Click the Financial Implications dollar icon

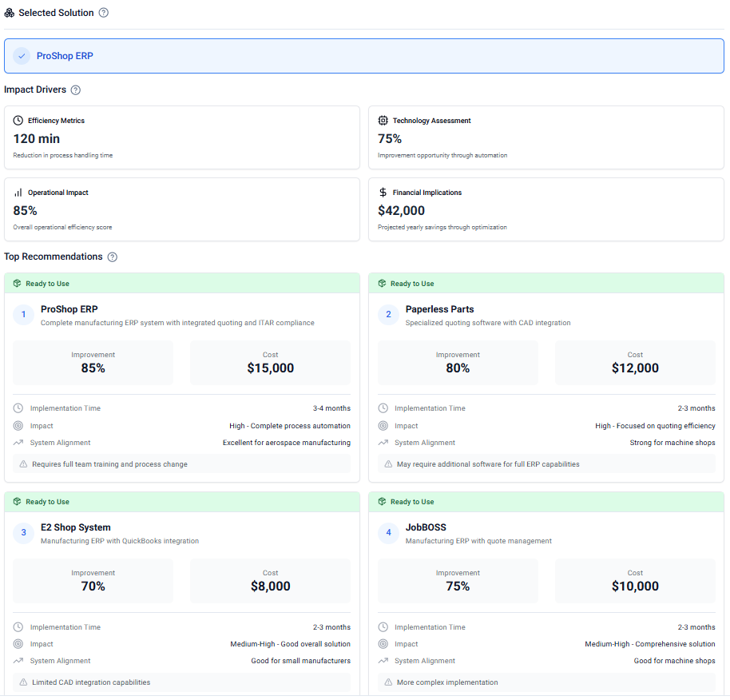tap(383, 193)
